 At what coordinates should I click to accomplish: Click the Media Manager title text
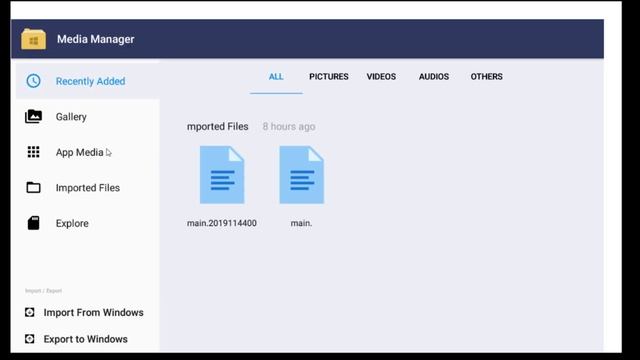pyautogui.click(x=96, y=39)
